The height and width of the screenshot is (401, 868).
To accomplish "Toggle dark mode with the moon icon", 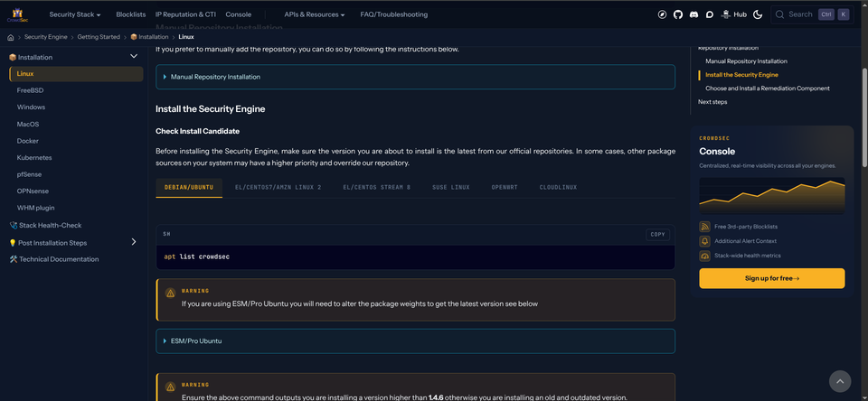I will click(x=758, y=14).
